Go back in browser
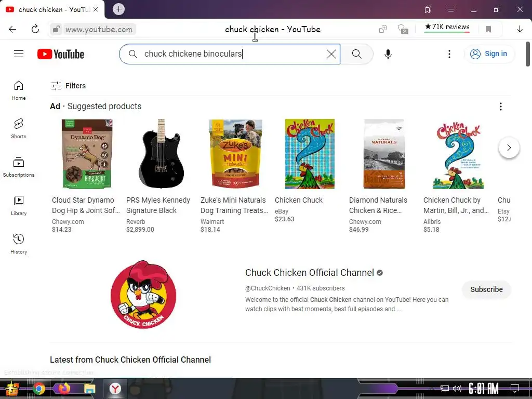Viewport: 532px width, 399px height. [x=12, y=29]
